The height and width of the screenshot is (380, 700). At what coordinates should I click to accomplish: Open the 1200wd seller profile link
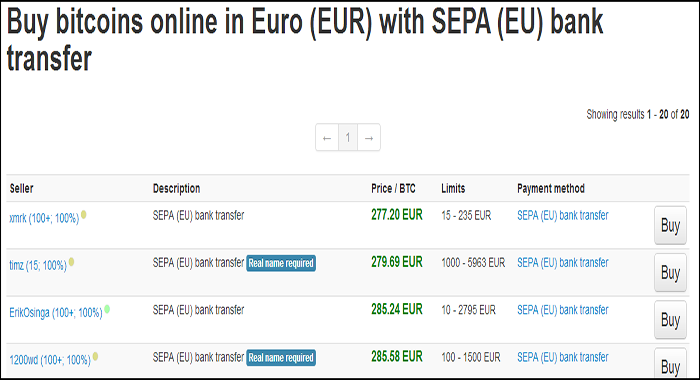pyautogui.click(x=50, y=360)
